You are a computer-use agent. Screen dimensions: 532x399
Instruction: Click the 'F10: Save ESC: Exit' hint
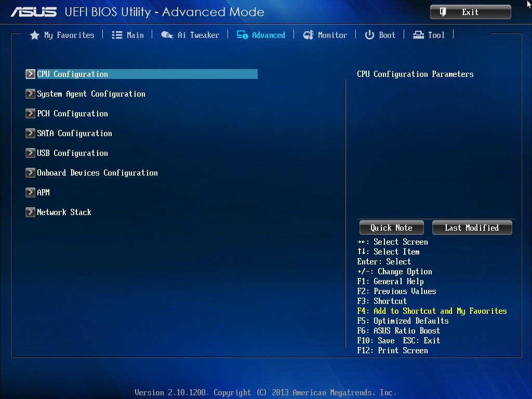[x=398, y=340]
